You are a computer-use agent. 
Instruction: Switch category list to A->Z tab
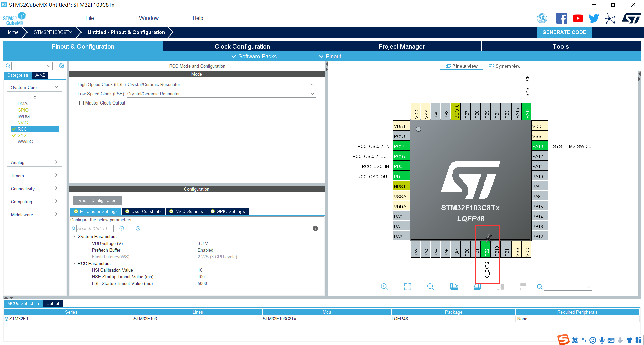[x=40, y=75]
